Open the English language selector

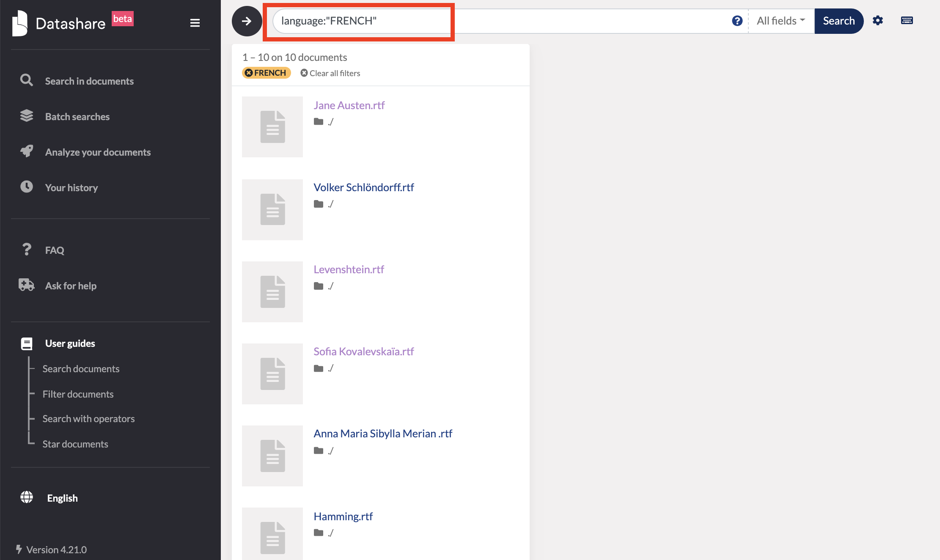coord(62,498)
